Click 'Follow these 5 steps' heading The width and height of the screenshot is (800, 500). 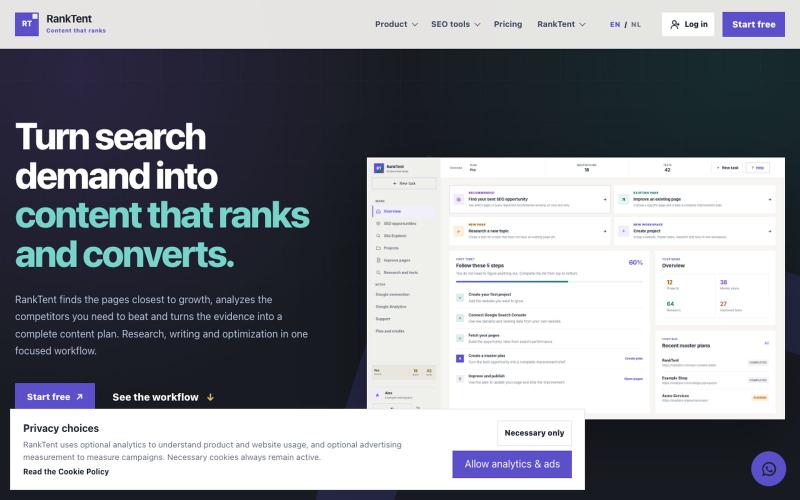480,266
